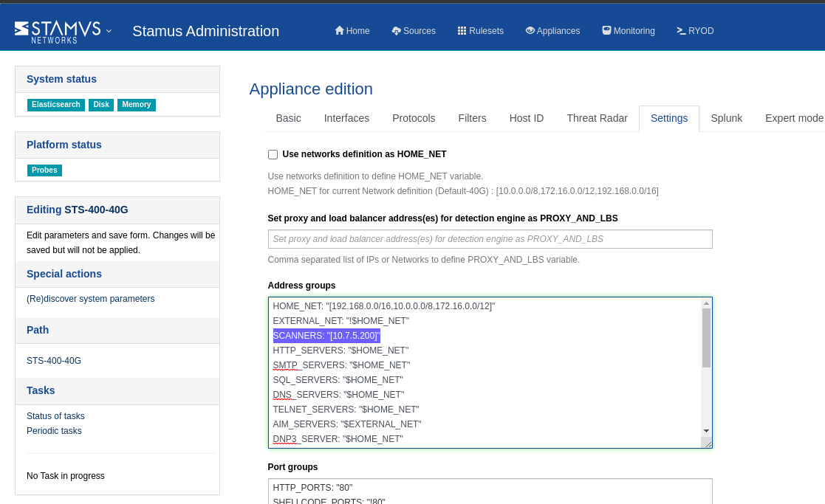Viewport: 825px width, 504px height.
Task: Open the Expert mode tab
Action: tap(793, 118)
